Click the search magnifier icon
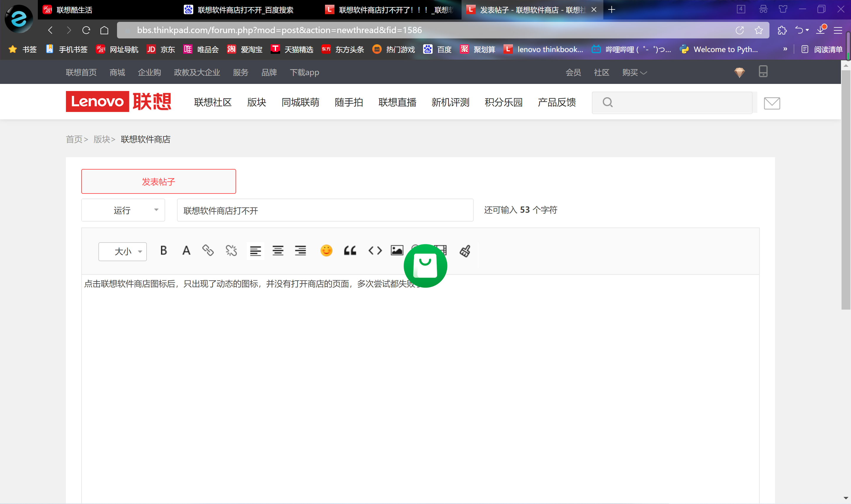This screenshot has height=504, width=851. click(x=608, y=102)
